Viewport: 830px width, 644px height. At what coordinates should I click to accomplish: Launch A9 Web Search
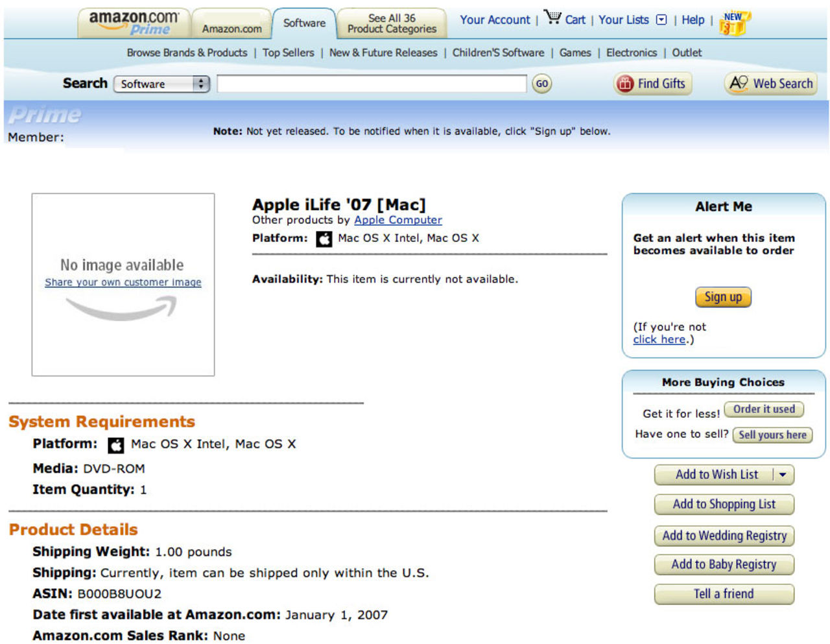770,84
